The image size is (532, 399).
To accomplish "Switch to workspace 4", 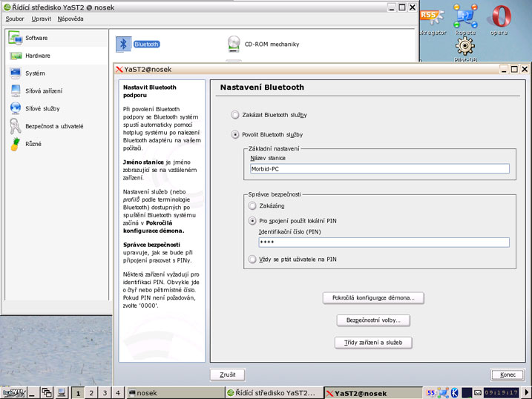I will (x=118, y=393).
